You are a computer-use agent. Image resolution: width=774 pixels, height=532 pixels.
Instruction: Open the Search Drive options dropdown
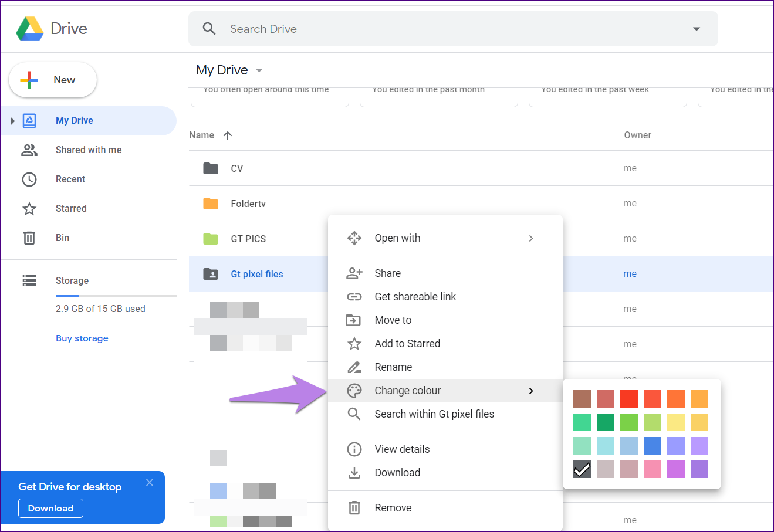[x=696, y=28]
